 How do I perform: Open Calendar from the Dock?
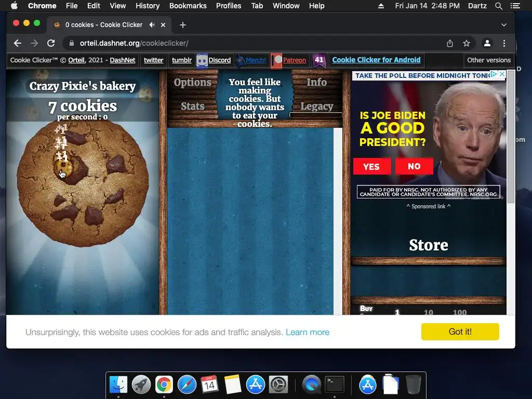[210, 385]
